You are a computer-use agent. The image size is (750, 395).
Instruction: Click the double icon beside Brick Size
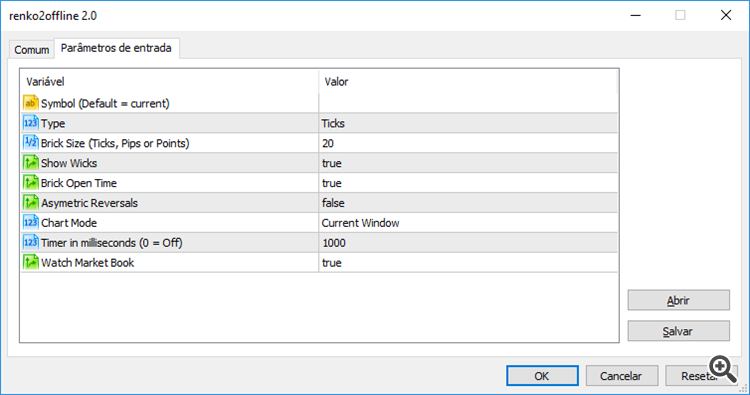point(31,143)
